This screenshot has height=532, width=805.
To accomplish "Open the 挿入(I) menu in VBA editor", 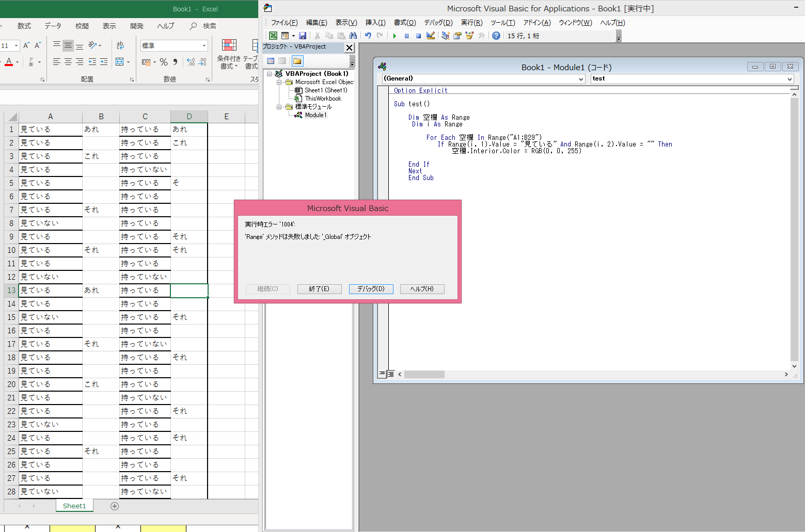I will pos(375,23).
